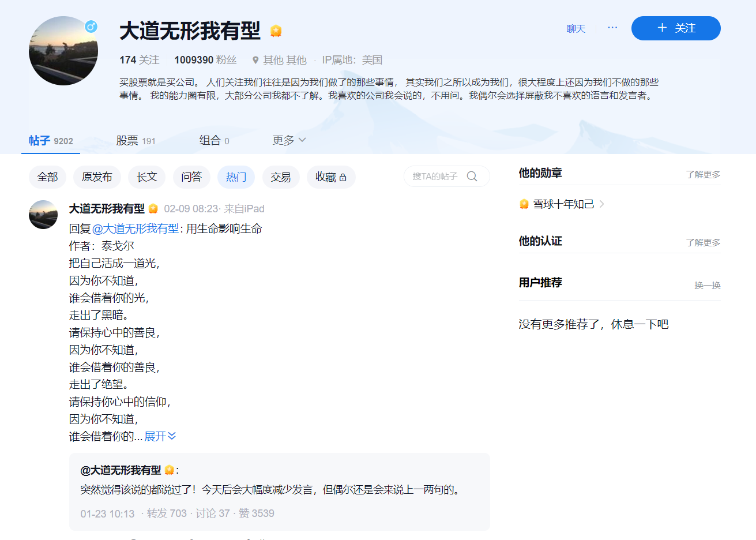Click the badge icon in the quoted post header
The image size is (756, 540).
pyautogui.click(x=170, y=470)
